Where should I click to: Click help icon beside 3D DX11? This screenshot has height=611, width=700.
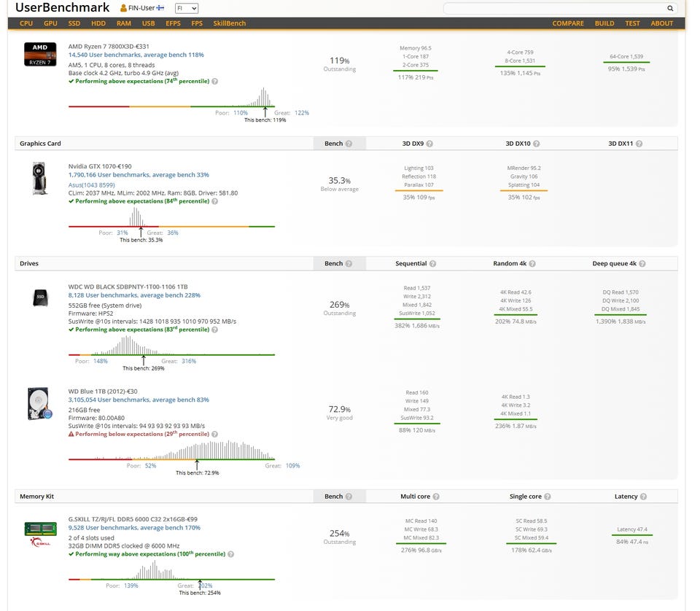click(639, 144)
